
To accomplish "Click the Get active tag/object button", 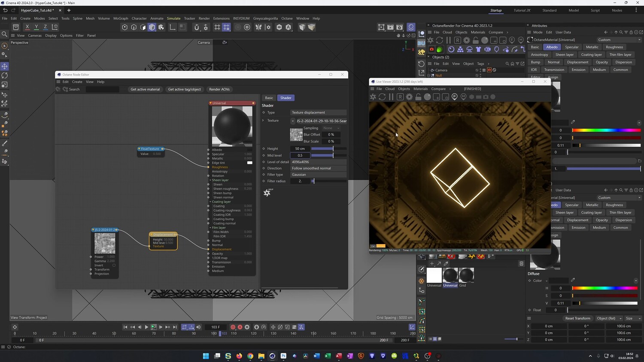I will [185, 89].
